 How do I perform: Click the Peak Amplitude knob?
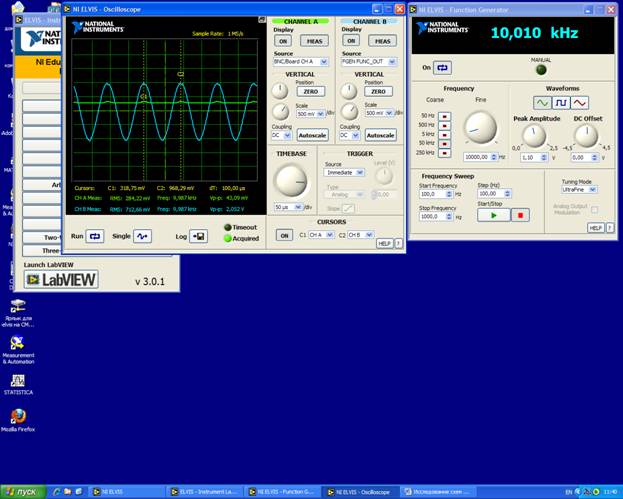[x=534, y=135]
